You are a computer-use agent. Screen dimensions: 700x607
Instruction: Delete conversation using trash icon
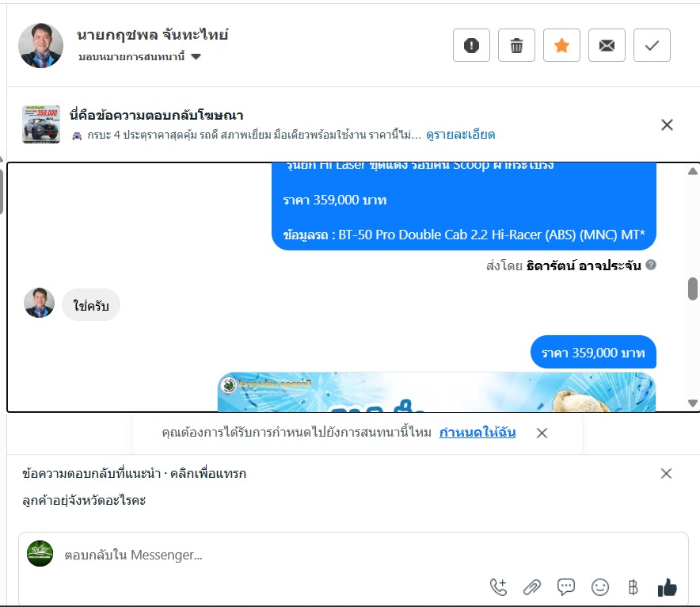pos(516,45)
